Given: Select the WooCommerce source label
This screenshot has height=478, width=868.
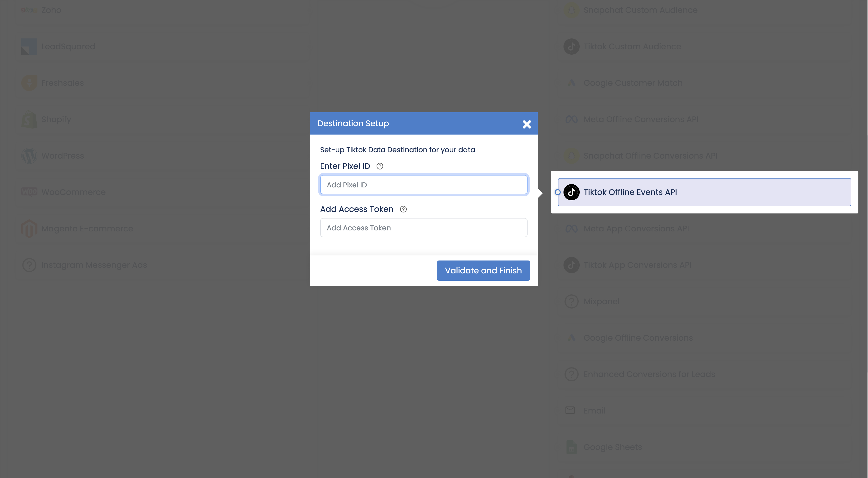Looking at the screenshot, I should pyautogui.click(x=73, y=192).
